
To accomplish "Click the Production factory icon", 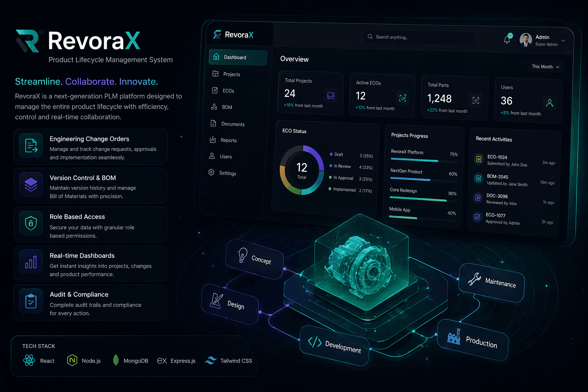I will [x=454, y=336].
